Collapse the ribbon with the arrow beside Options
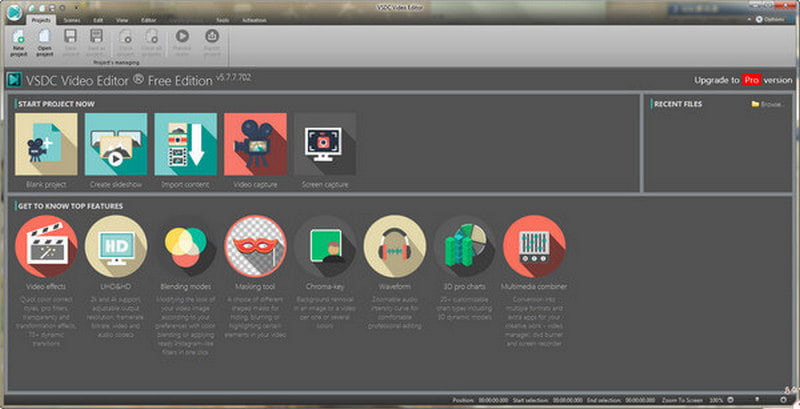Image resolution: width=800 pixels, height=409 pixels. click(749, 19)
